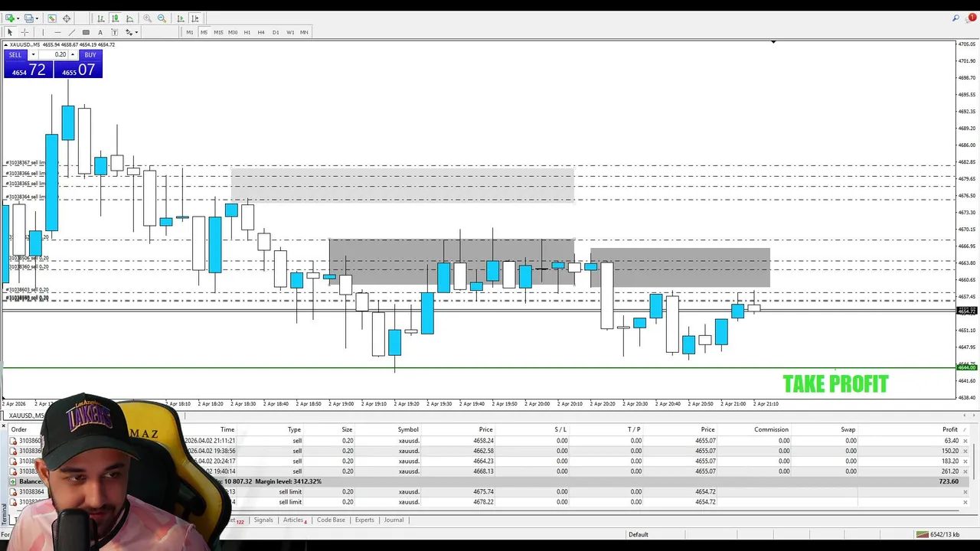Screen dimensions: 980x551
Task: Open the Journal tab
Action: (394, 520)
